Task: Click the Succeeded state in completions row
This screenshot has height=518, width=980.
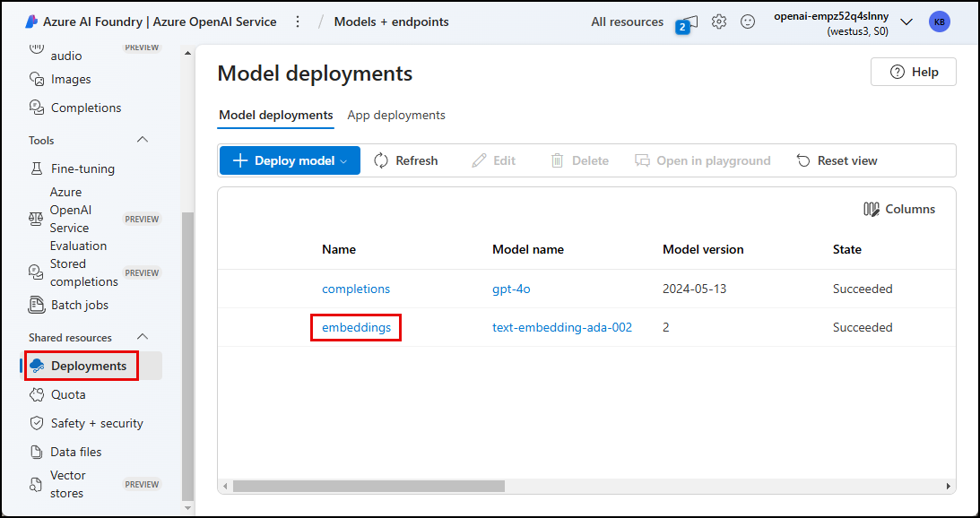Action: coord(863,289)
